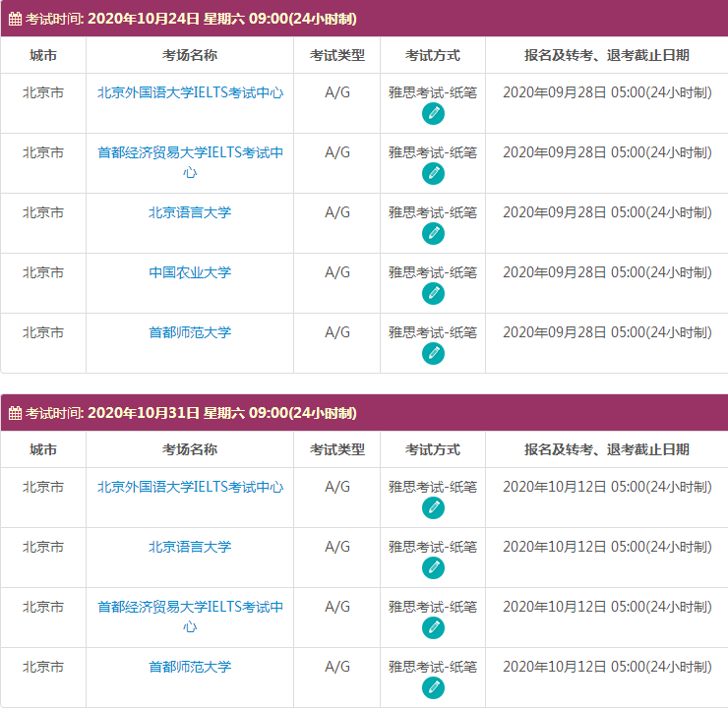
Task: Open 首都师范大学 link in Oct 24 table
Action: coord(190,332)
